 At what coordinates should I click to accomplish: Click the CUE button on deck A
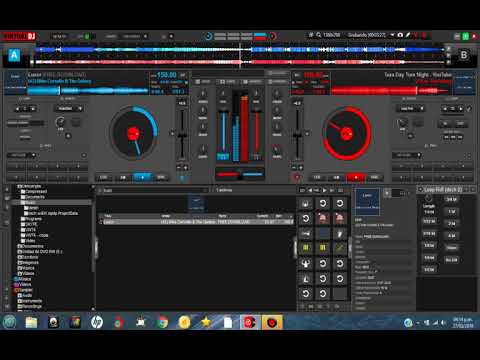pos(104,177)
